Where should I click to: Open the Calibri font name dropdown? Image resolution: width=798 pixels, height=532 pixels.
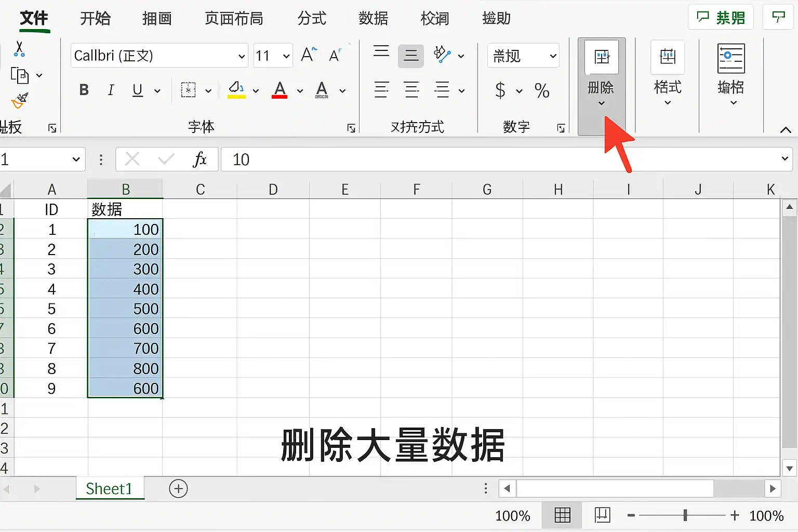click(x=159, y=56)
